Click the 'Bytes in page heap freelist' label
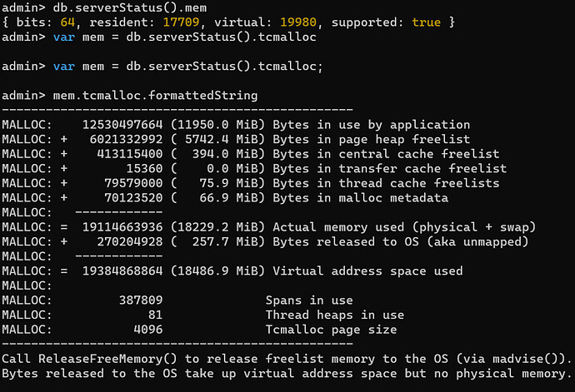The image size is (575, 392). click(x=371, y=140)
